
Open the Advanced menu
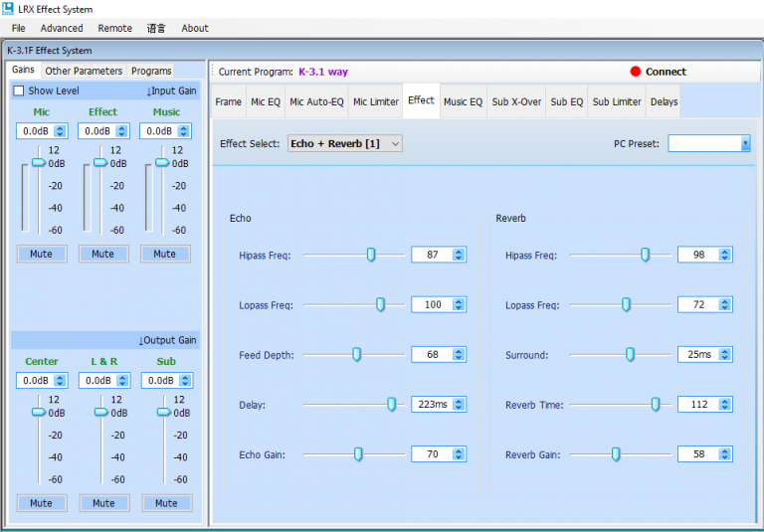(x=62, y=28)
